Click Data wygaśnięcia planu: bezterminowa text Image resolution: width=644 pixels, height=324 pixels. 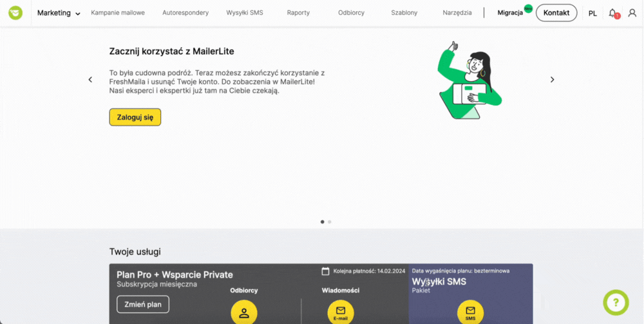tap(461, 271)
